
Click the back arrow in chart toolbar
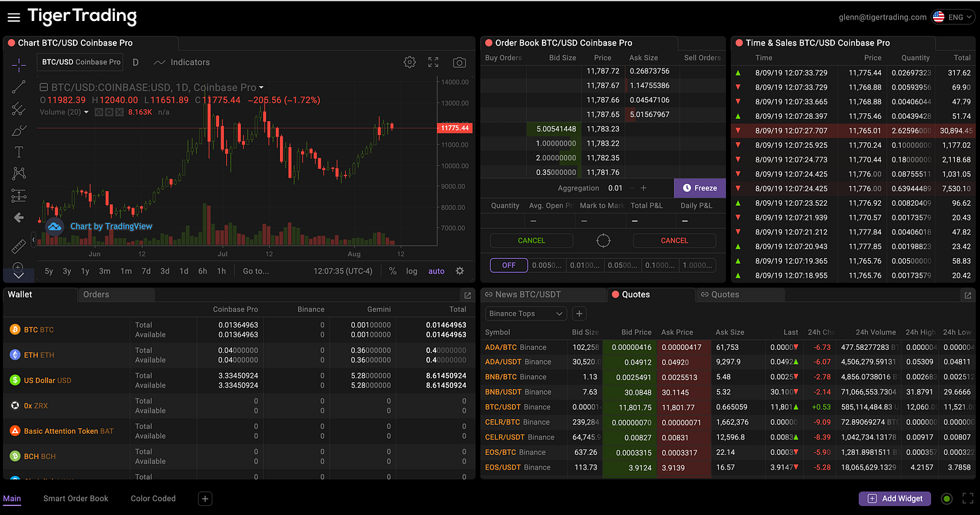click(x=19, y=218)
